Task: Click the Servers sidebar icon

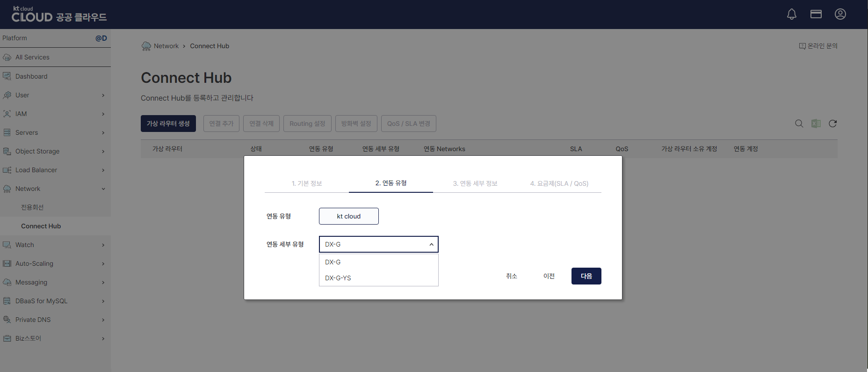Action: (x=7, y=132)
